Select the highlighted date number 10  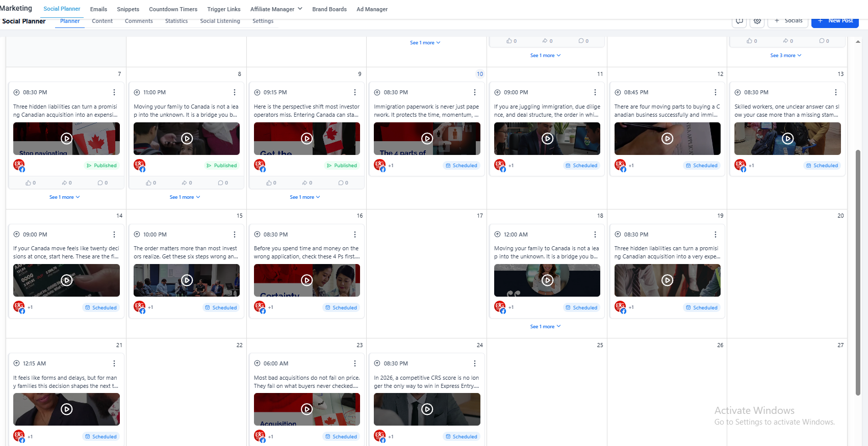[480, 74]
